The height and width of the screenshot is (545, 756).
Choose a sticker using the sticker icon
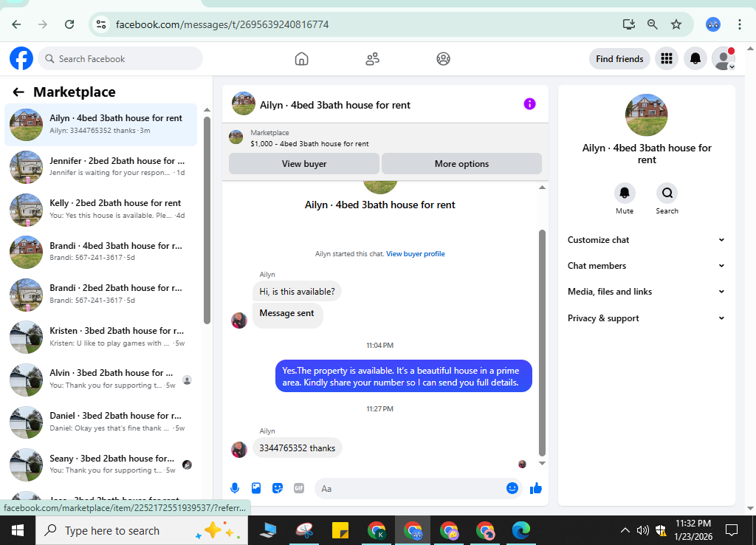[278, 488]
